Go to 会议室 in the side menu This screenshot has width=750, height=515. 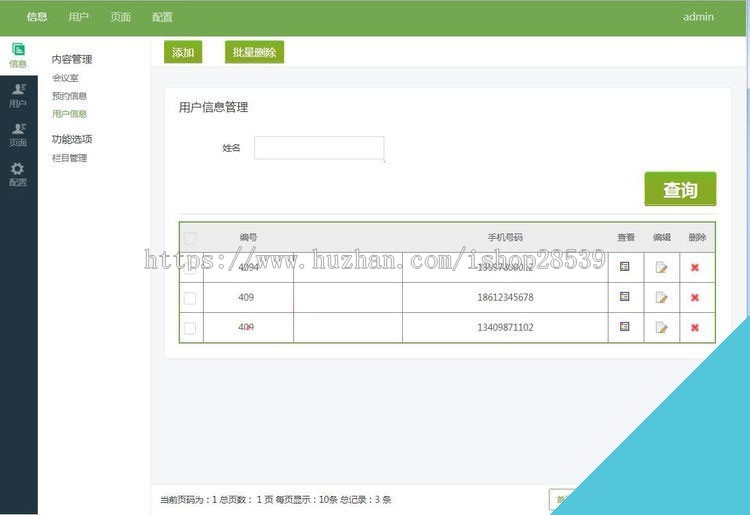coord(65,78)
